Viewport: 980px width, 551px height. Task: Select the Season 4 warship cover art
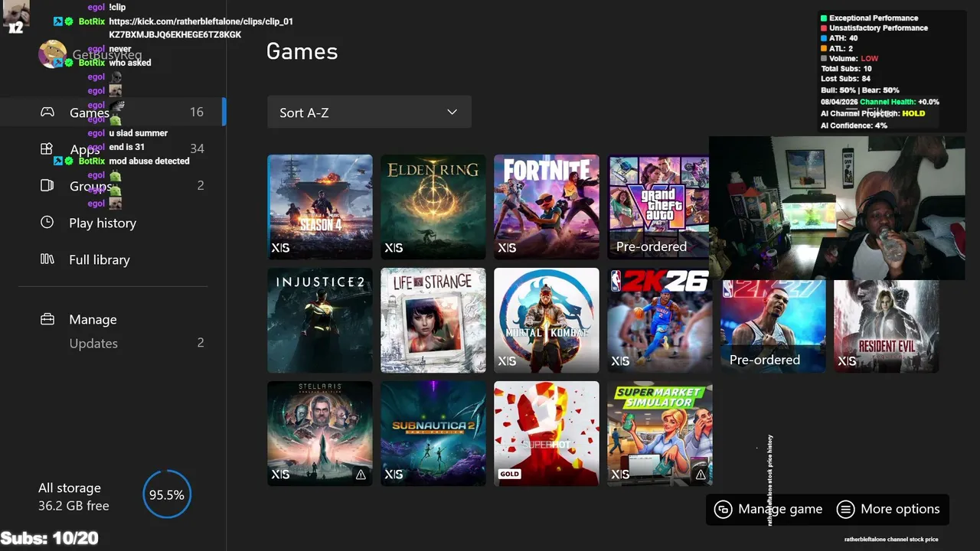tap(320, 207)
